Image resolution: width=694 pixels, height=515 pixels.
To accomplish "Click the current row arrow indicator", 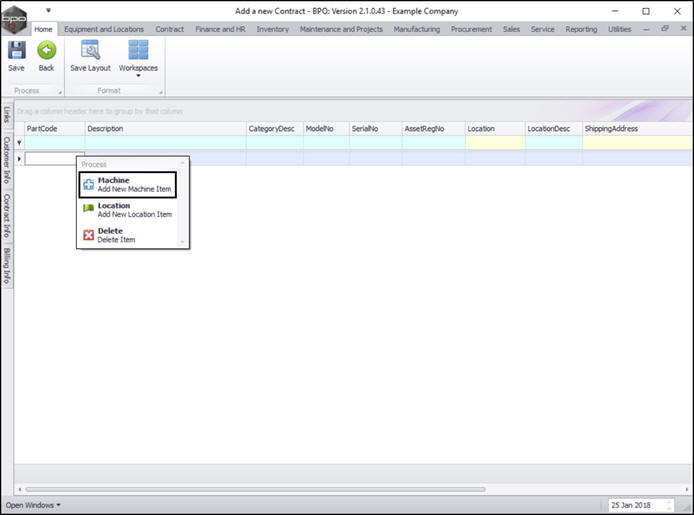I will (x=19, y=158).
